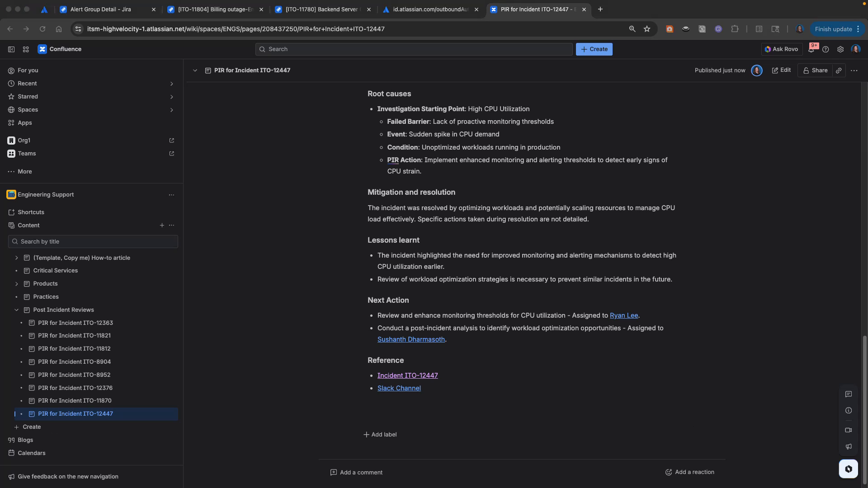Expand the Products tree item
The width and height of the screenshot is (868, 488).
point(17,283)
